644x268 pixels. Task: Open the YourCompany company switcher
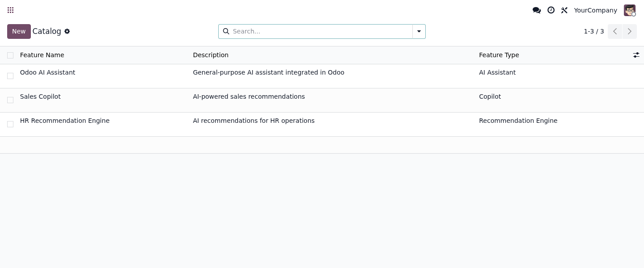click(595, 10)
